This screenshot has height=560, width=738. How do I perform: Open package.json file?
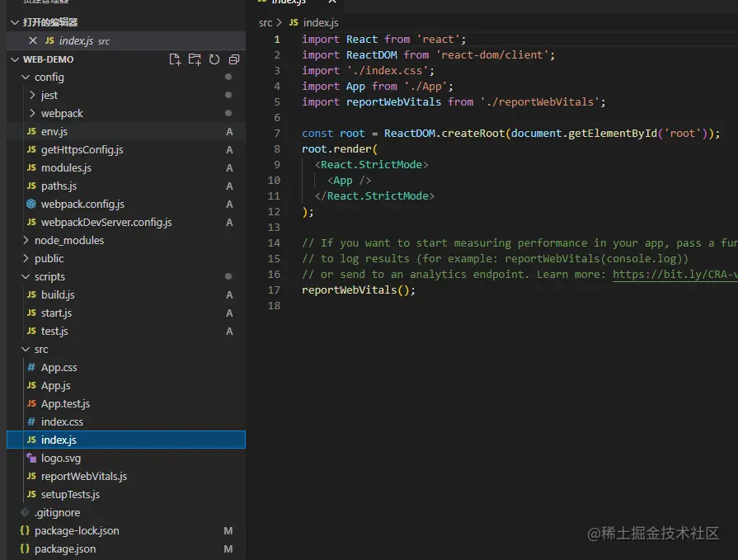click(126, 548)
